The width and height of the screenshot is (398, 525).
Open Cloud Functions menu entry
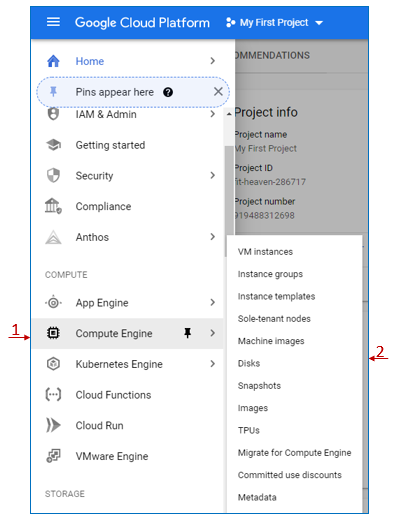(x=113, y=395)
